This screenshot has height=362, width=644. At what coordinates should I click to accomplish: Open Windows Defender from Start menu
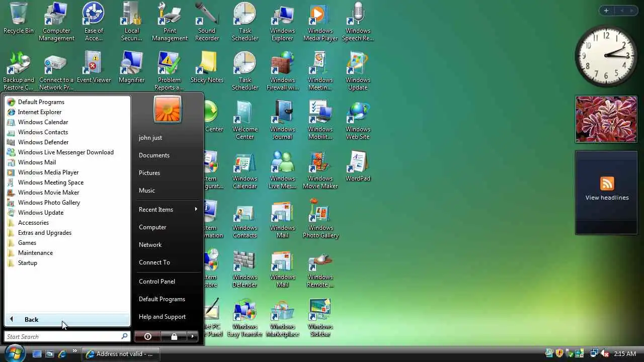point(67,142)
